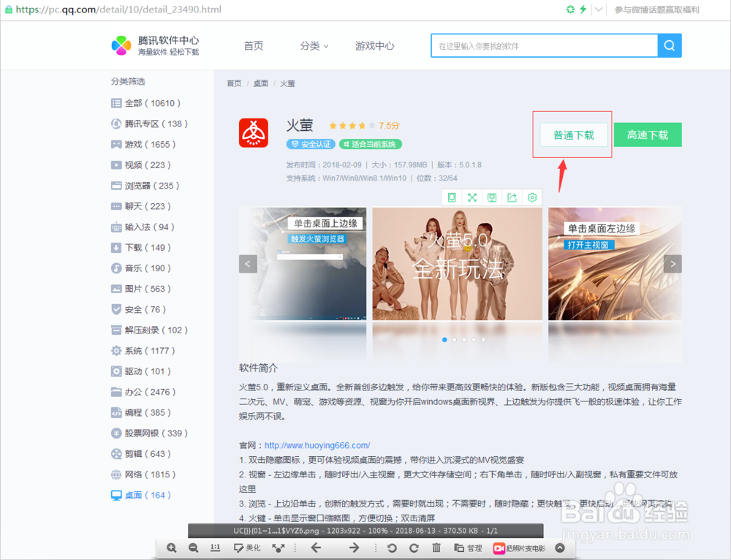Select 游戏 (1655) category

pos(143,145)
